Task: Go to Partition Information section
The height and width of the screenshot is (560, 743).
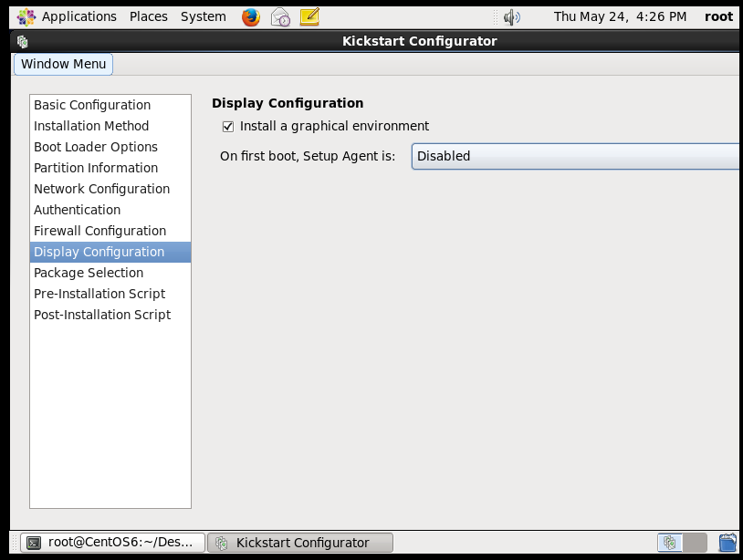Action: click(110, 168)
